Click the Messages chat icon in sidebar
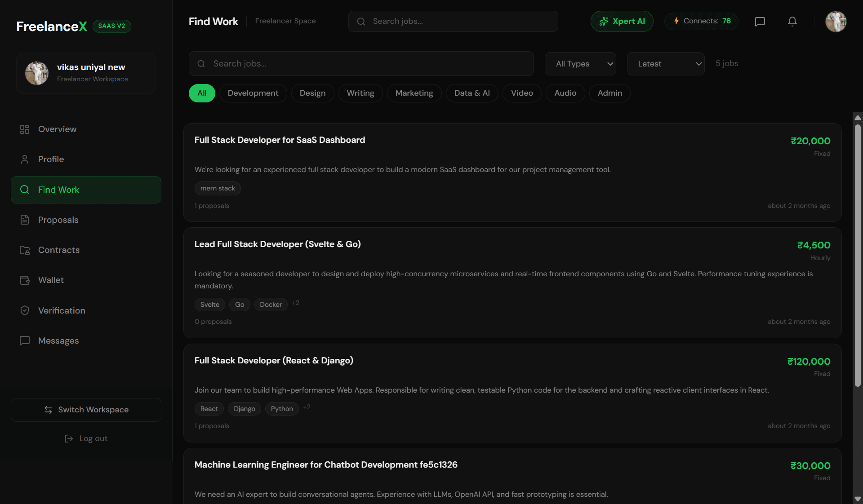This screenshot has width=863, height=504. click(25, 340)
